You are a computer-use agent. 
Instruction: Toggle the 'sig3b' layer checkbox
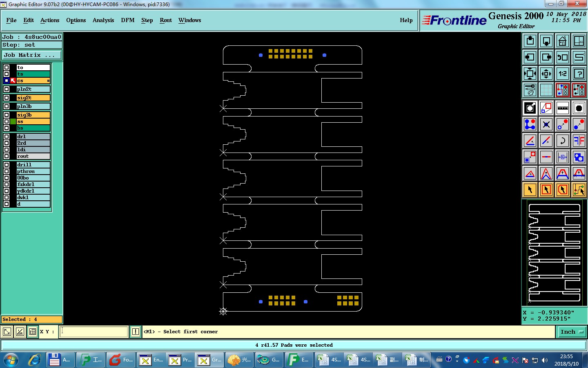tap(7, 115)
